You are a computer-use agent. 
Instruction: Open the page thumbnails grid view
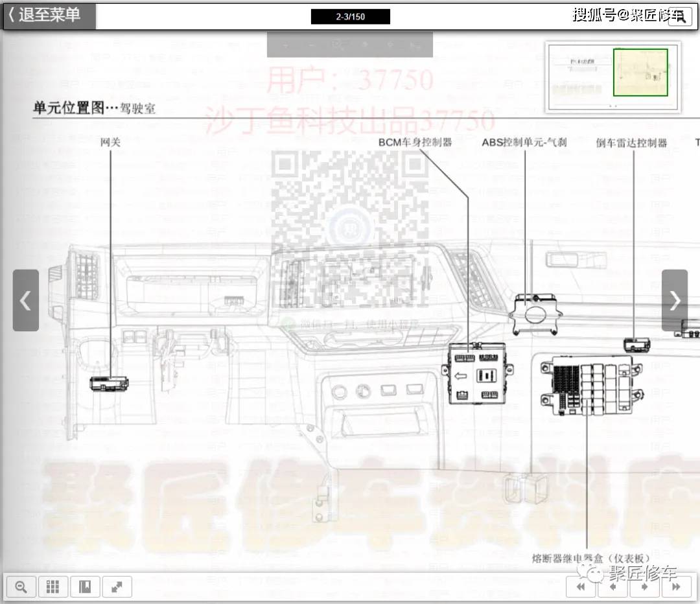(54, 587)
